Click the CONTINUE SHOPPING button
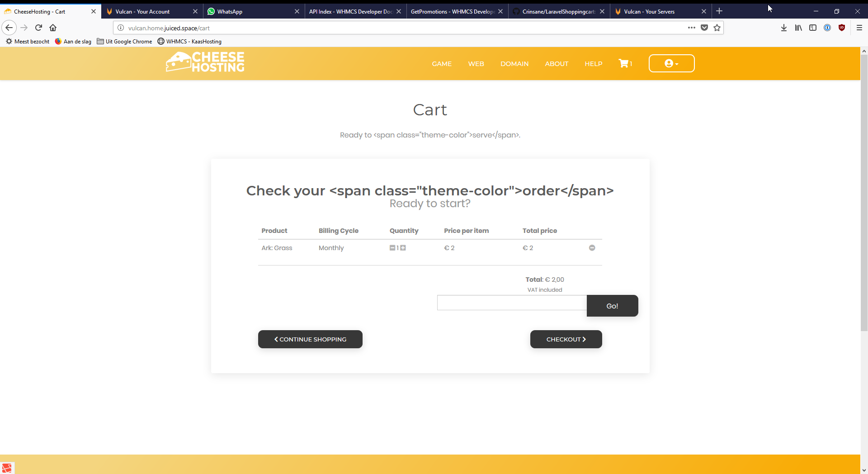The image size is (868, 474). click(x=310, y=339)
